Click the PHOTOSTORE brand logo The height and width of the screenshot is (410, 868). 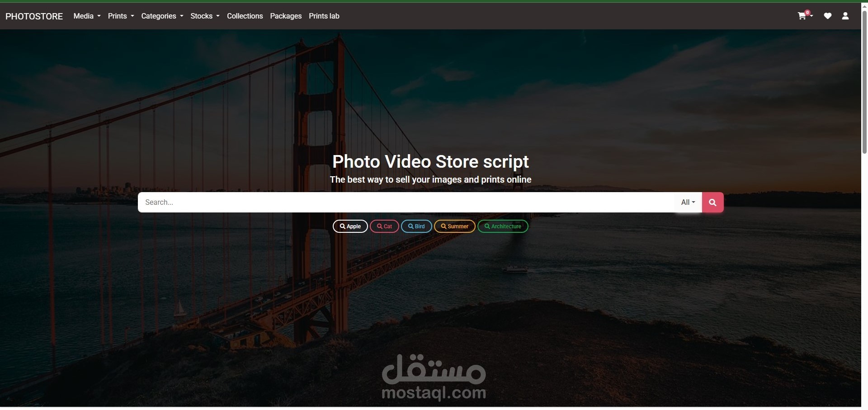(34, 16)
